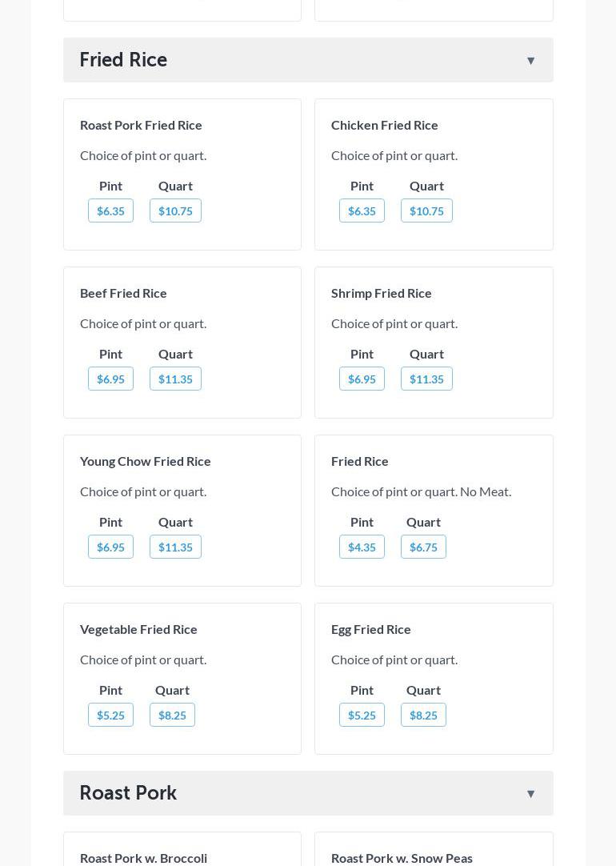Collapse the Fried Rice section arrow
Image resolution: width=616 pixels, height=866 pixels.
[530, 61]
